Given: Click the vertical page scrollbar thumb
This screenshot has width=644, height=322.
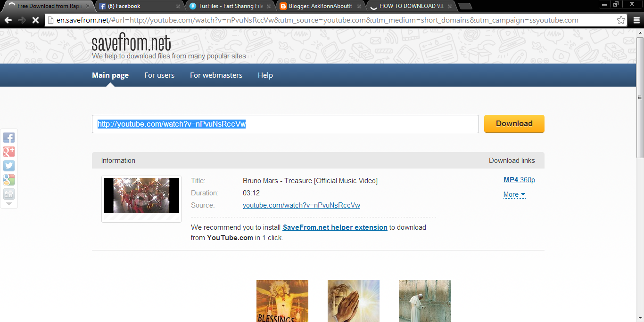Looking at the screenshot, I should click(x=640, y=97).
